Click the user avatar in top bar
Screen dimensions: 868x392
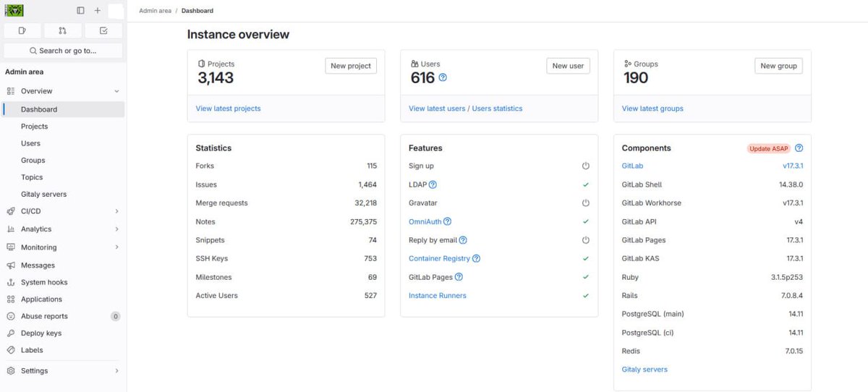coord(116,11)
